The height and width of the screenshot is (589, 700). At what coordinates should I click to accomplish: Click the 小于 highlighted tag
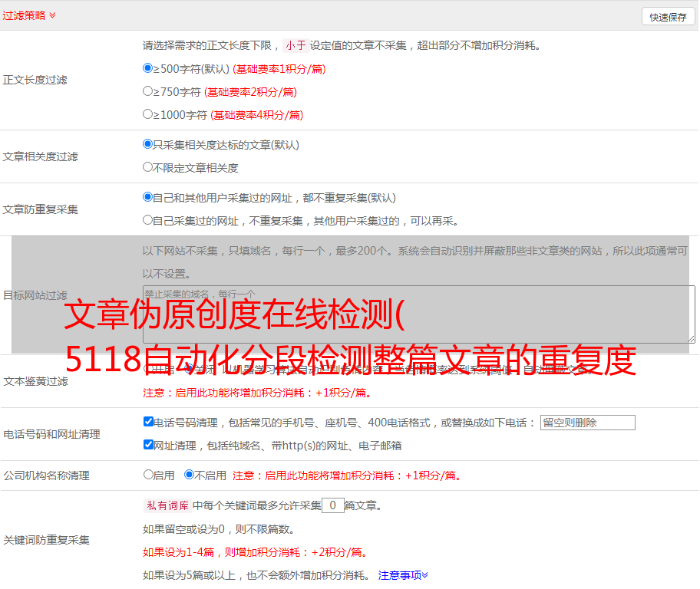coord(296,45)
